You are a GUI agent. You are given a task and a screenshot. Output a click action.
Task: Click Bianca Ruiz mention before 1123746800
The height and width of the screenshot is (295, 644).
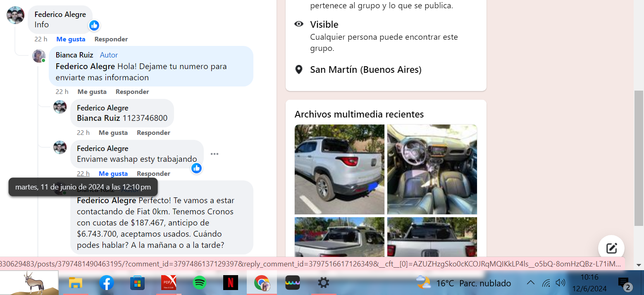98,118
